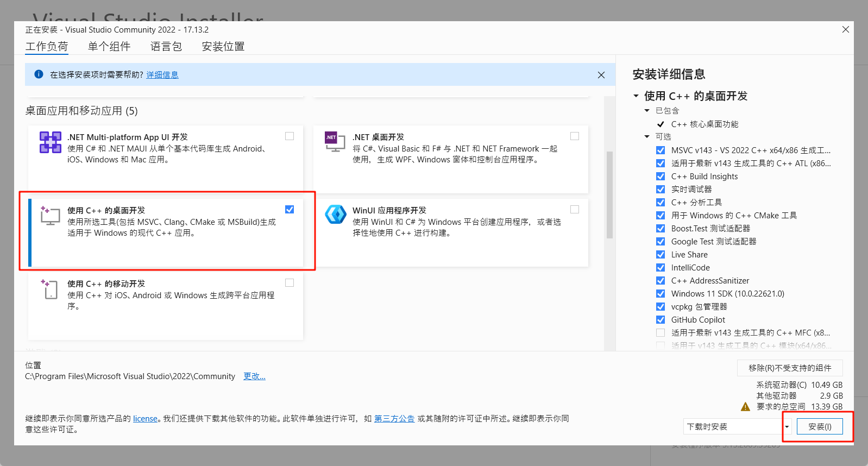This screenshot has height=466, width=868.
Task: Click the 安装(I) button
Action: pyautogui.click(x=820, y=427)
